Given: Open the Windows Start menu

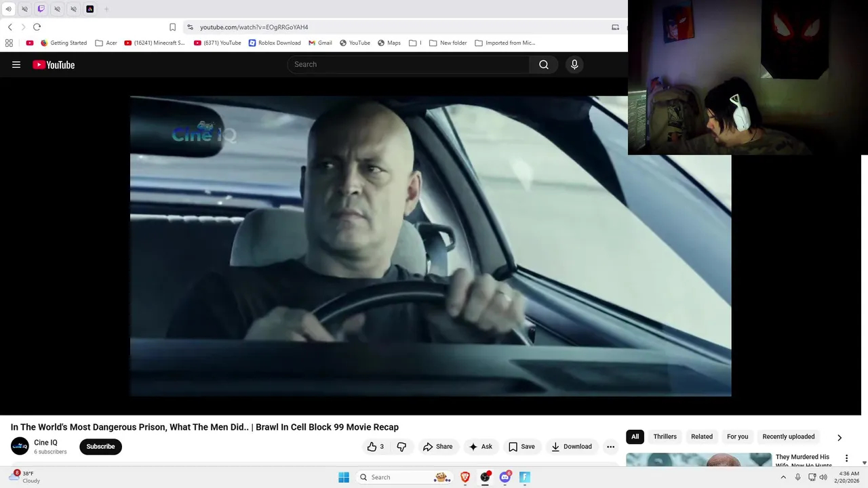Looking at the screenshot, I should pyautogui.click(x=344, y=477).
